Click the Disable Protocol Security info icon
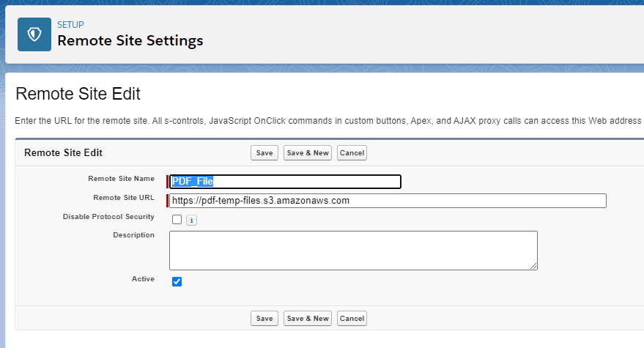This screenshot has height=348, width=644. click(x=191, y=220)
